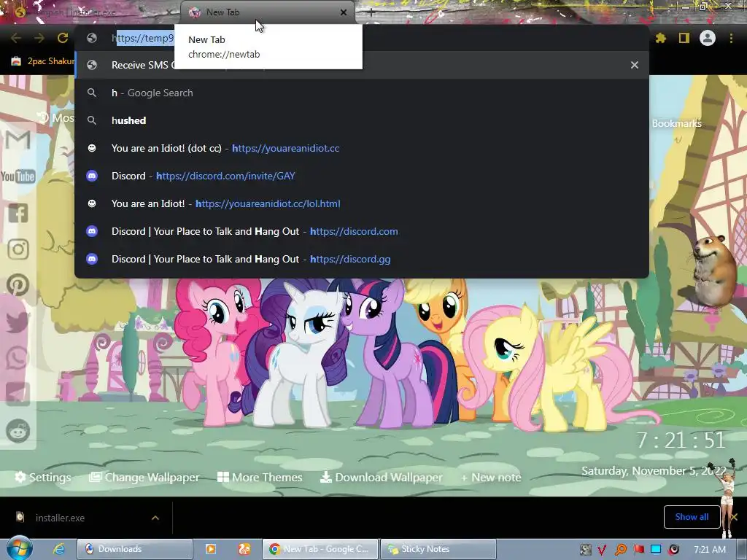Open UC Browser from the taskbar
The image size is (747, 560).
pos(244,549)
